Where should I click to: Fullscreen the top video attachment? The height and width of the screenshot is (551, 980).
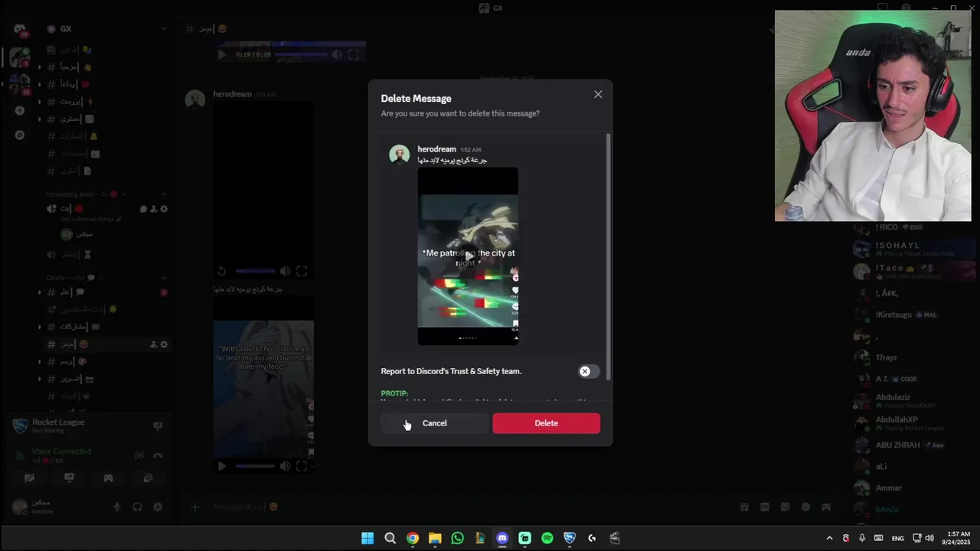point(354,54)
